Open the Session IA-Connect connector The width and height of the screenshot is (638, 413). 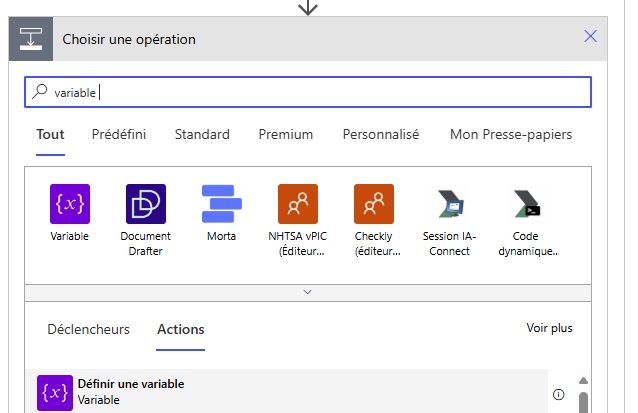pyautogui.click(x=449, y=204)
